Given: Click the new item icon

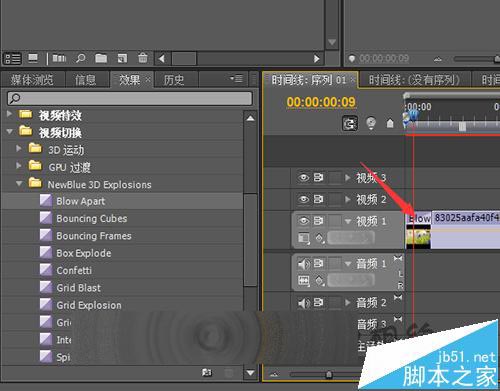Looking at the screenshot, I should click(x=122, y=59).
